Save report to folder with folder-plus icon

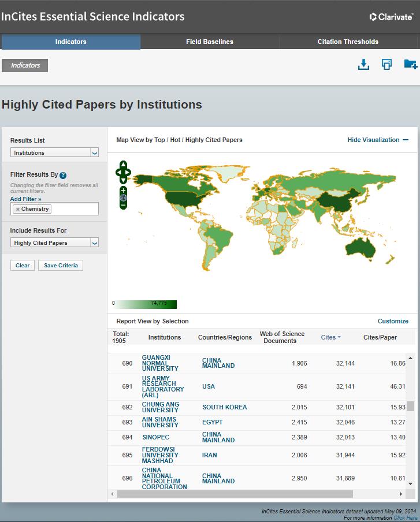coord(410,64)
